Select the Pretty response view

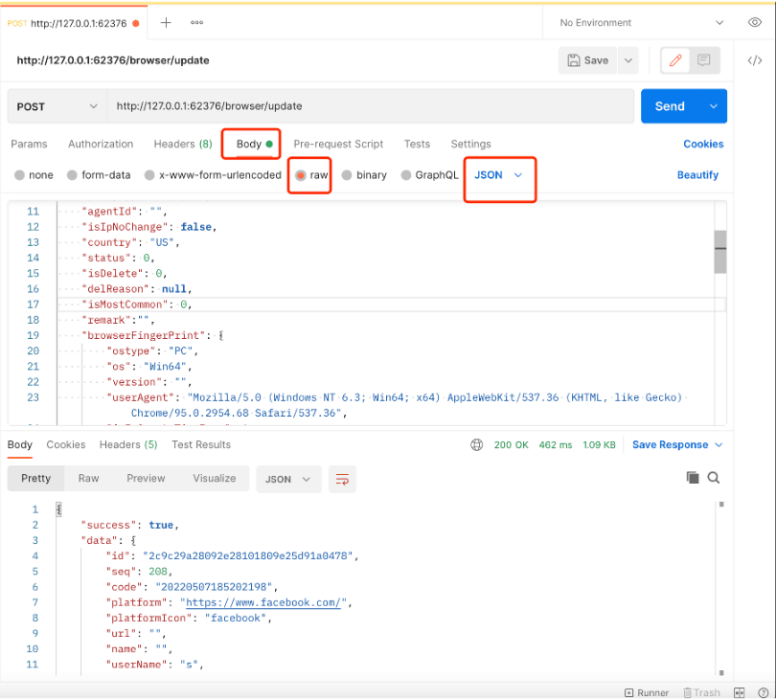tap(36, 479)
